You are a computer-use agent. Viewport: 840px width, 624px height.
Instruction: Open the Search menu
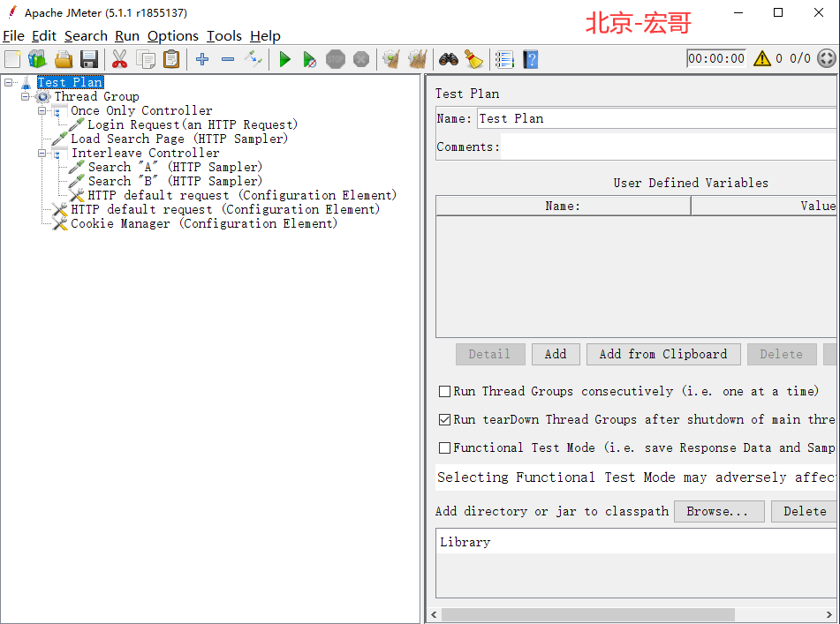[86, 36]
